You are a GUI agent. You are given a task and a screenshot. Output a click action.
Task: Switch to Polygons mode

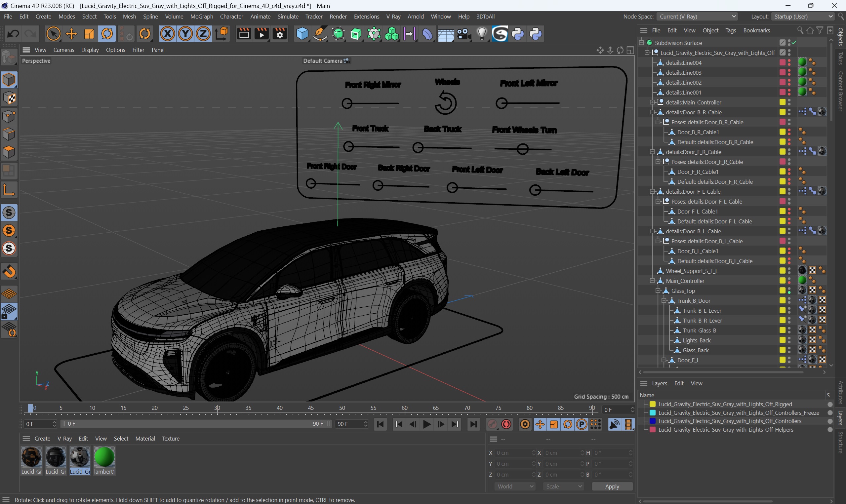tap(9, 152)
